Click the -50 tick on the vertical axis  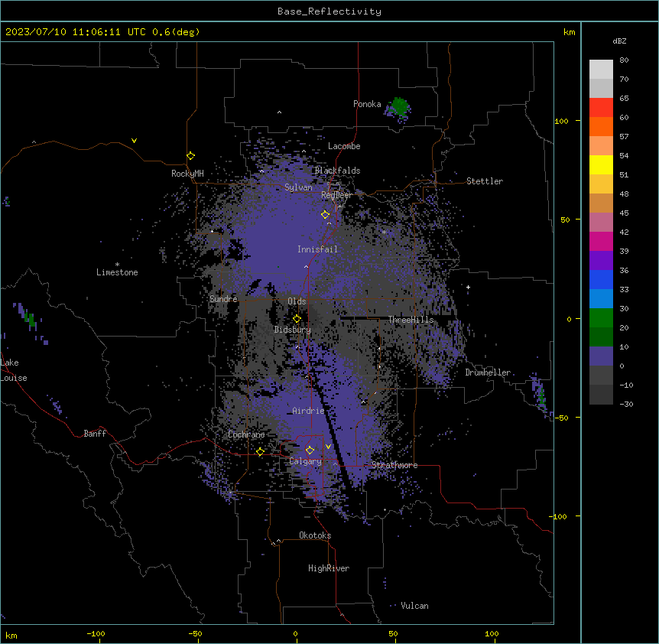point(561,418)
